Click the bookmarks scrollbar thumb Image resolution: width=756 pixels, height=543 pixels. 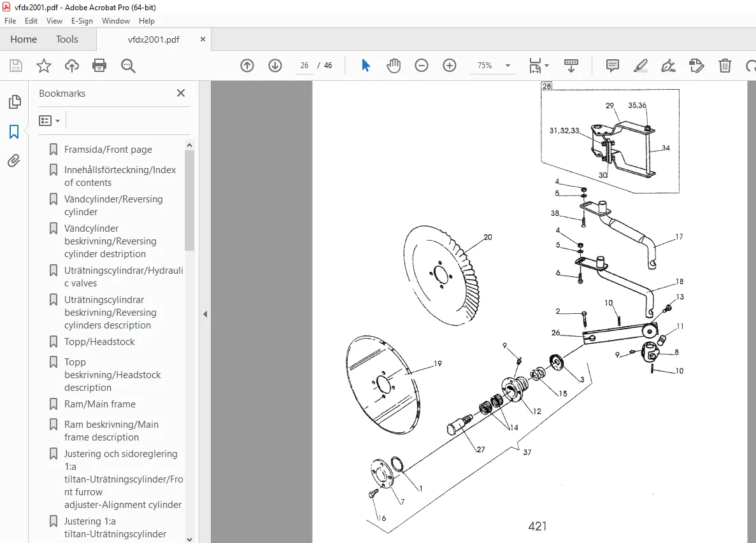coord(190,201)
